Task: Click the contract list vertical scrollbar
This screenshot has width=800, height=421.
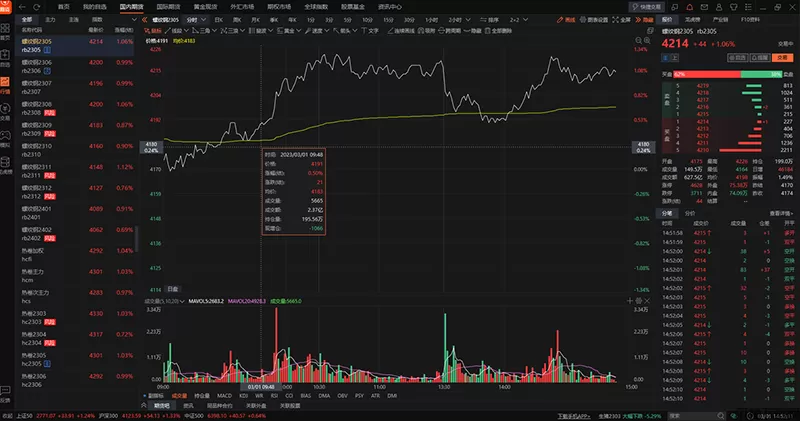Action: click(x=136, y=239)
